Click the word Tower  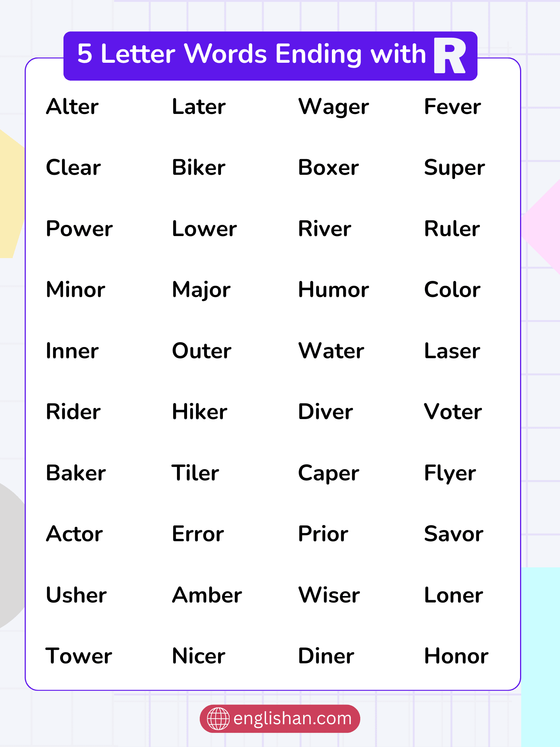pos(79,656)
